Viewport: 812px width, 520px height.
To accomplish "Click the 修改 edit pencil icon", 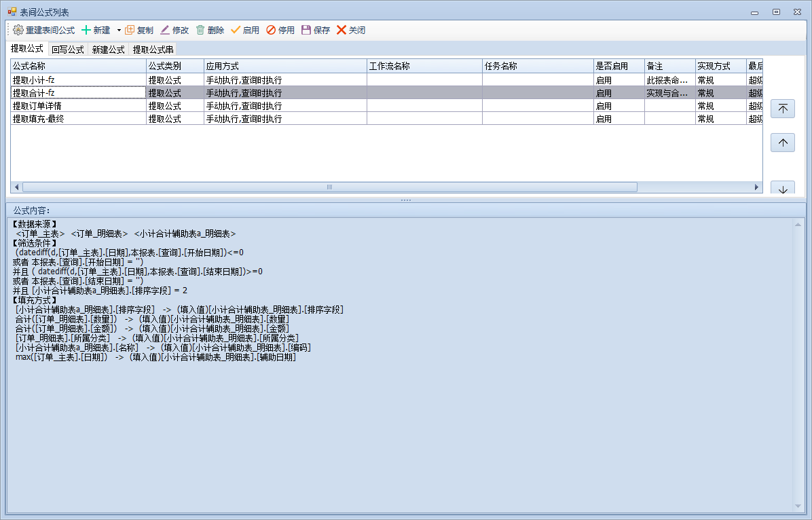I will [x=165, y=31].
